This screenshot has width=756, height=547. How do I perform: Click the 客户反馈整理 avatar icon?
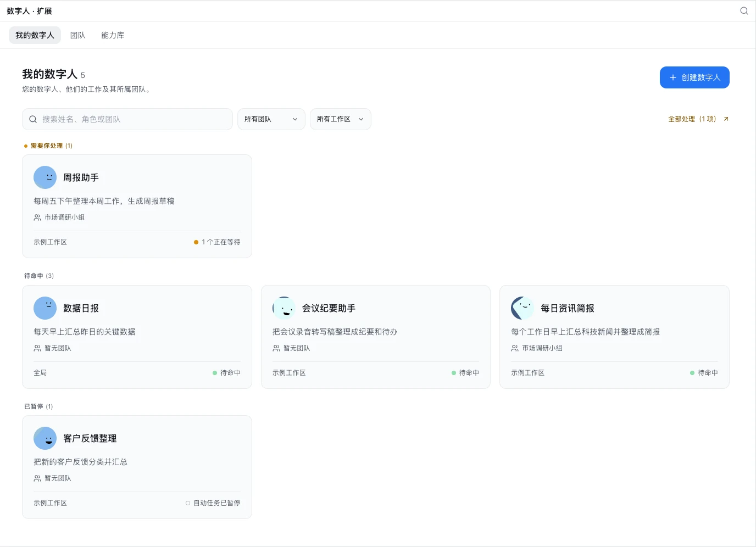45,438
